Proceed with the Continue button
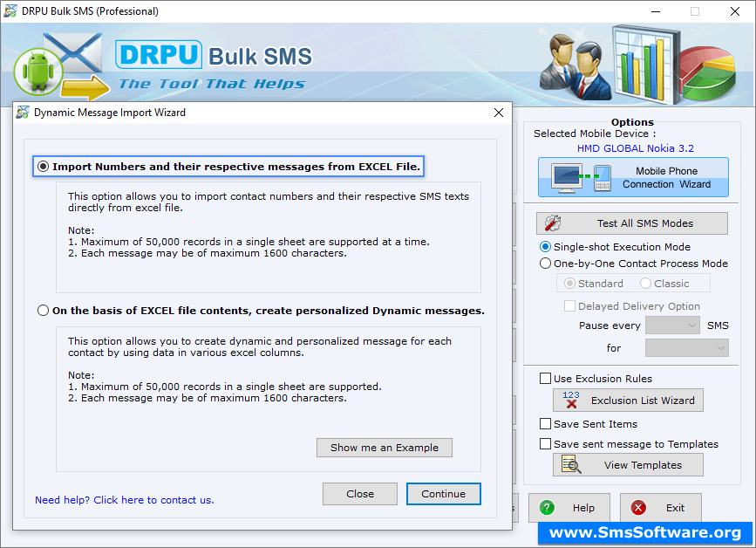Image resolution: width=756 pixels, height=548 pixels. (444, 494)
